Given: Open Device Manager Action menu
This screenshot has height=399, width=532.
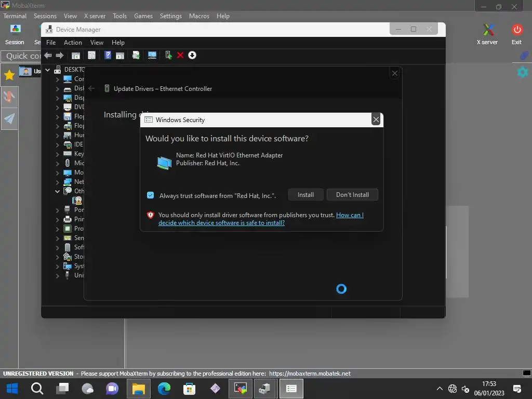Looking at the screenshot, I should (x=73, y=43).
